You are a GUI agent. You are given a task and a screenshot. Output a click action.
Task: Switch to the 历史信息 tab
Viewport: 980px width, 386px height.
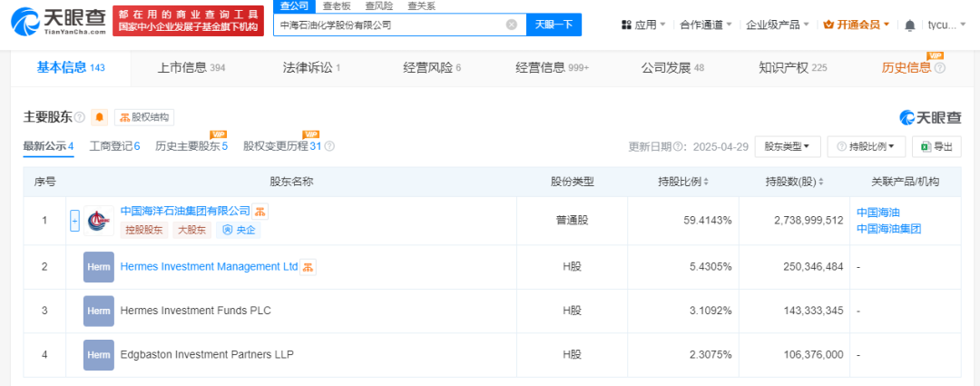(906, 68)
